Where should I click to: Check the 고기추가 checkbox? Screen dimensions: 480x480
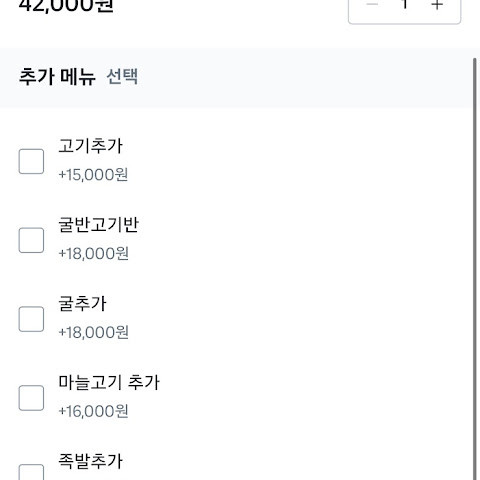(31, 162)
